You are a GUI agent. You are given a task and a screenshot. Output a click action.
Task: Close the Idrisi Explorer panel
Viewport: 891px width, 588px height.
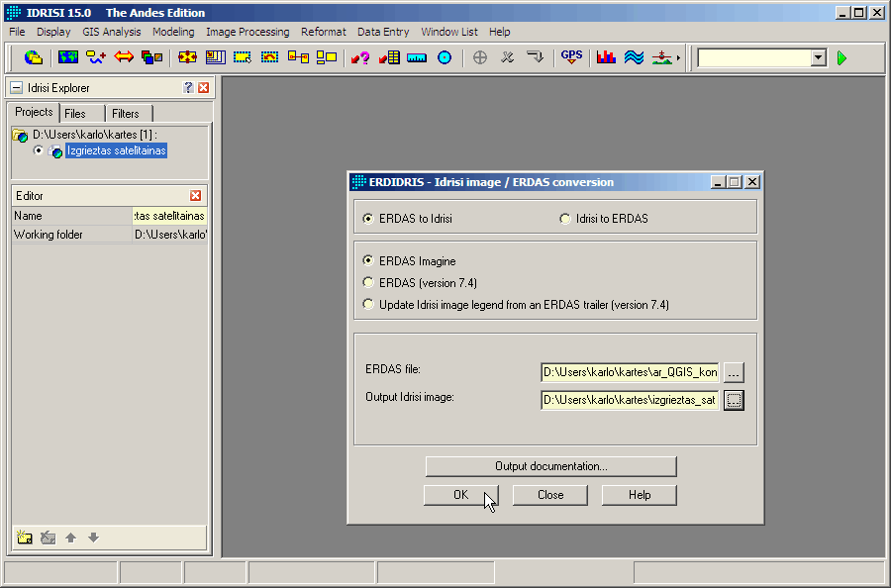203,87
